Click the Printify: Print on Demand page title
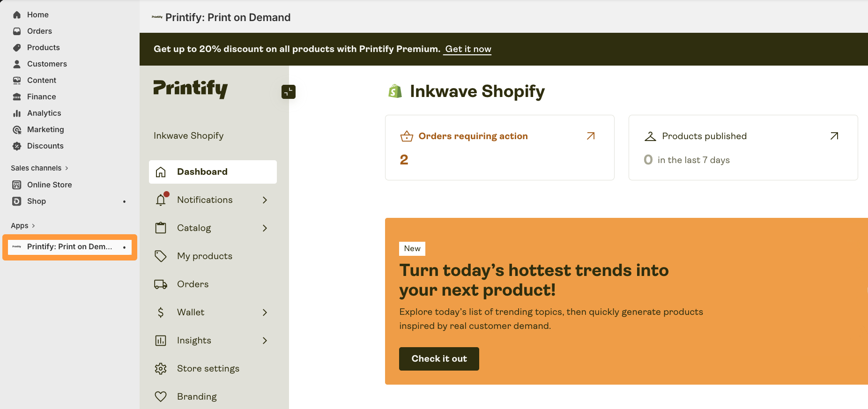Viewport: 868px width, 409px height. (x=228, y=18)
